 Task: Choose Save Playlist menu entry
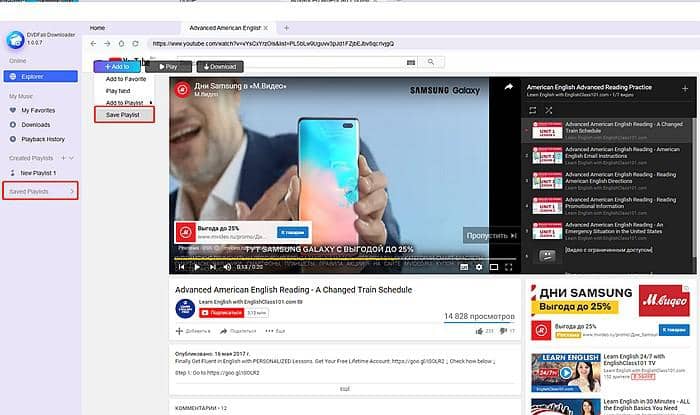[x=125, y=115]
